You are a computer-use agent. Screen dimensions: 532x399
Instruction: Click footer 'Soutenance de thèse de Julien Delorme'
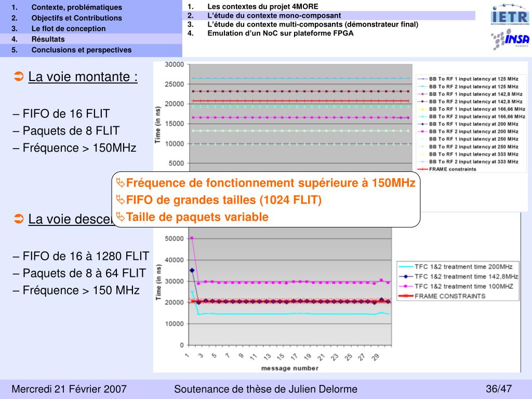(265, 389)
